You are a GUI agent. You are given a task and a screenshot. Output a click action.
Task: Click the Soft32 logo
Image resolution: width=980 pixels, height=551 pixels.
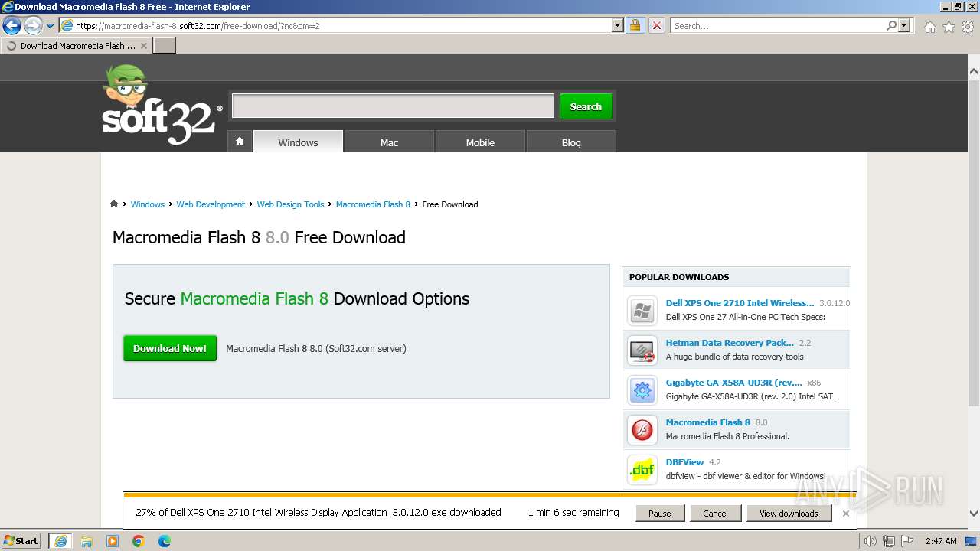click(x=162, y=105)
